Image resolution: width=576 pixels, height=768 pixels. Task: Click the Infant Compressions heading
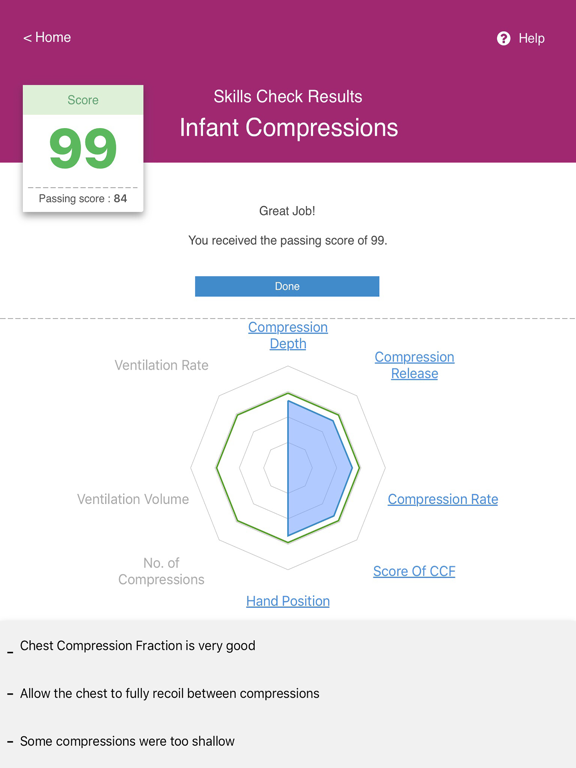288,127
